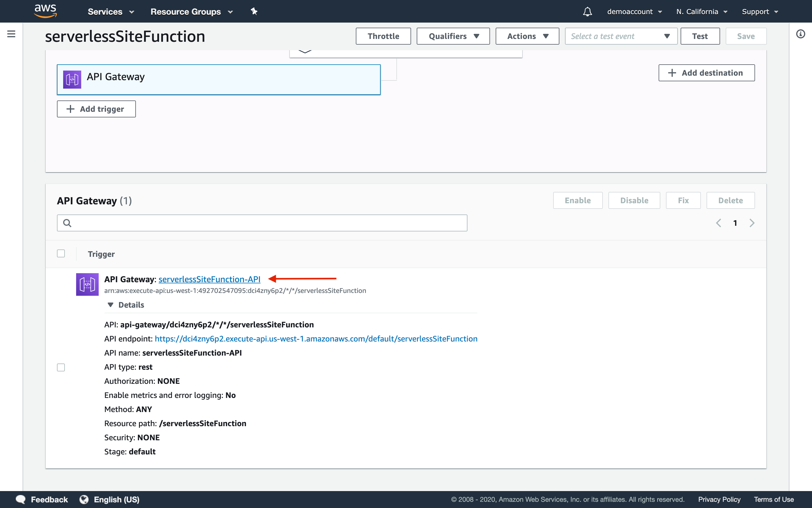812x508 pixels.
Task: Click the serverlessSiteFunction page title
Action: pyautogui.click(x=125, y=36)
